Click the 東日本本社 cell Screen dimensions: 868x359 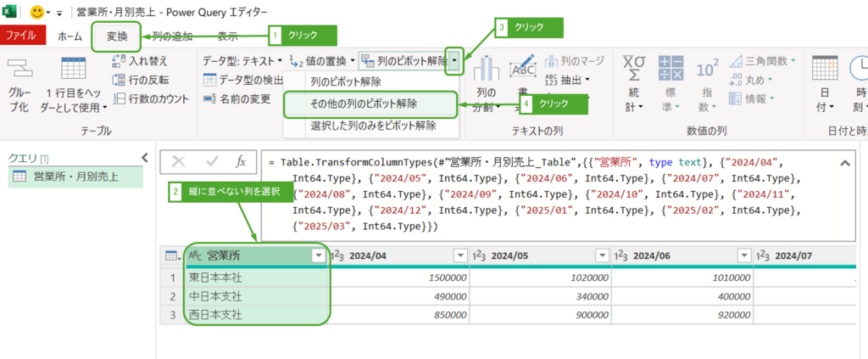(x=256, y=278)
